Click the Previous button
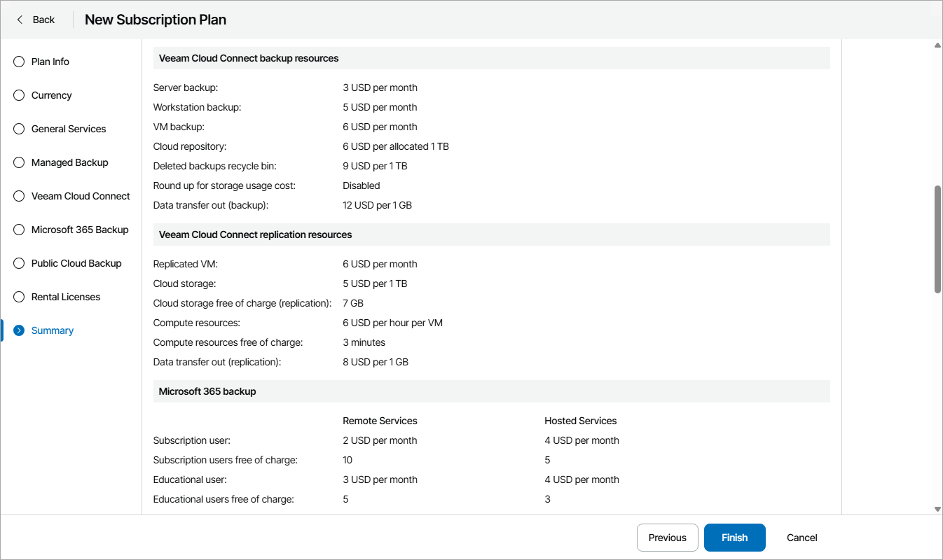 [x=667, y=538]
